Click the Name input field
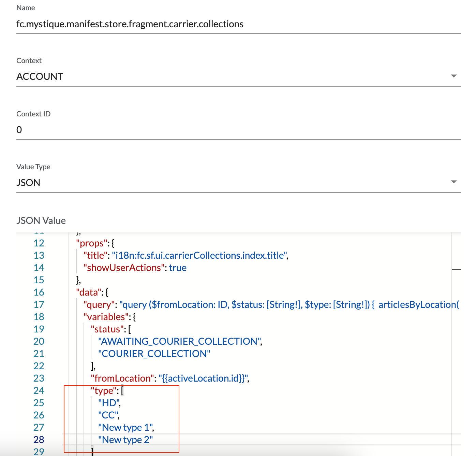 coord(238,24)
